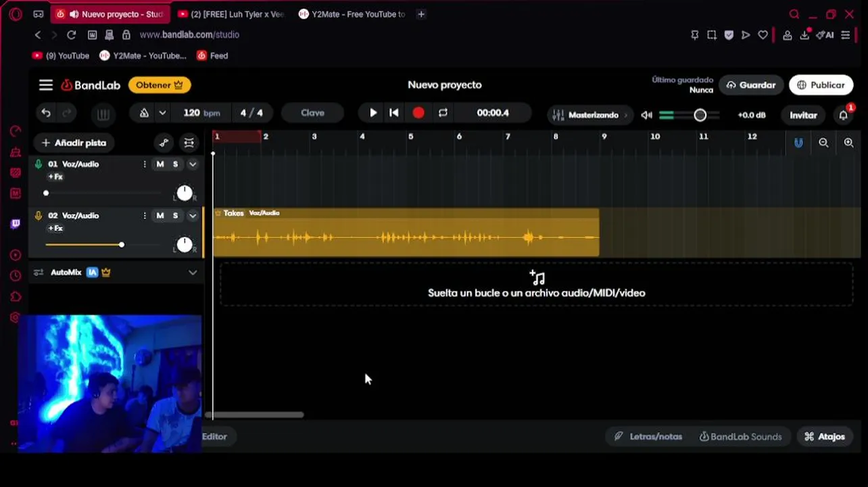868x487 pixels.
Task: Click the 00:00.4 time display
Action: tap(493, 113)
